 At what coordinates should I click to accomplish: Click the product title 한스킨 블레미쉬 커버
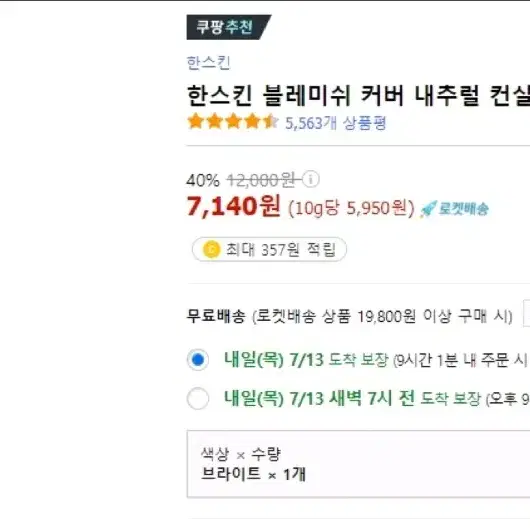(x=358, y=96)
